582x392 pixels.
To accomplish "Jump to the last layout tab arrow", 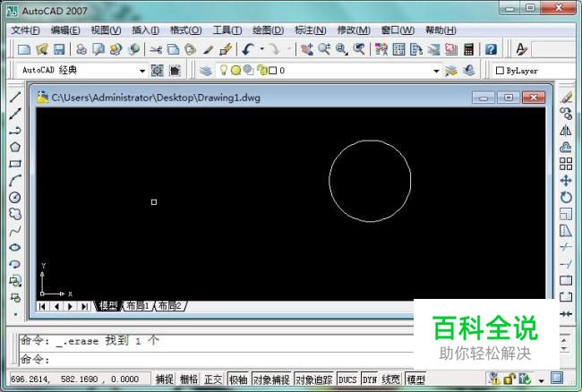I will click(85, 306).
